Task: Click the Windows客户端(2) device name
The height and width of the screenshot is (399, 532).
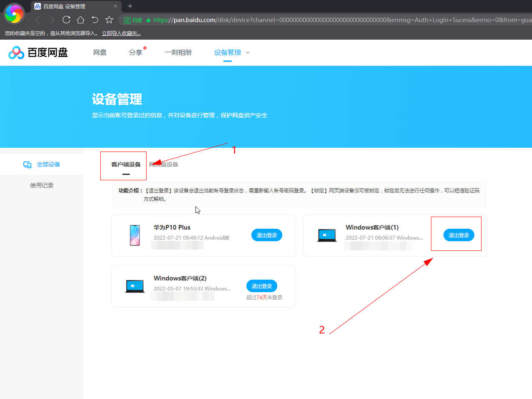Action: [180, 278]
